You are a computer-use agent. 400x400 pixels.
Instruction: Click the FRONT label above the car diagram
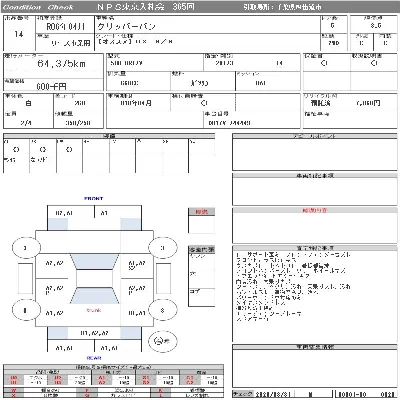(x=94, y=198)
